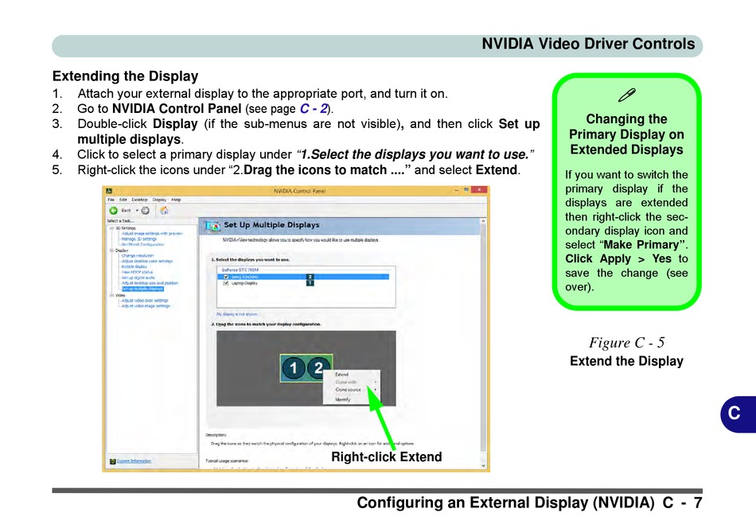
Task: Click the Set Up Multiple Displays header icon
Action: tap(212, 226)
